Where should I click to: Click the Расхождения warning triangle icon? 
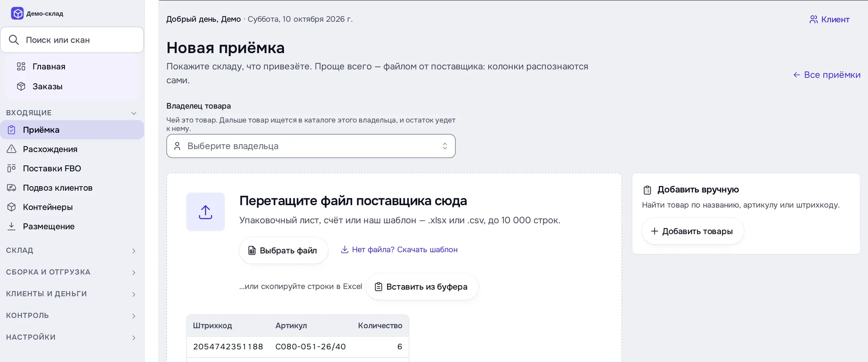click(11, 149)
